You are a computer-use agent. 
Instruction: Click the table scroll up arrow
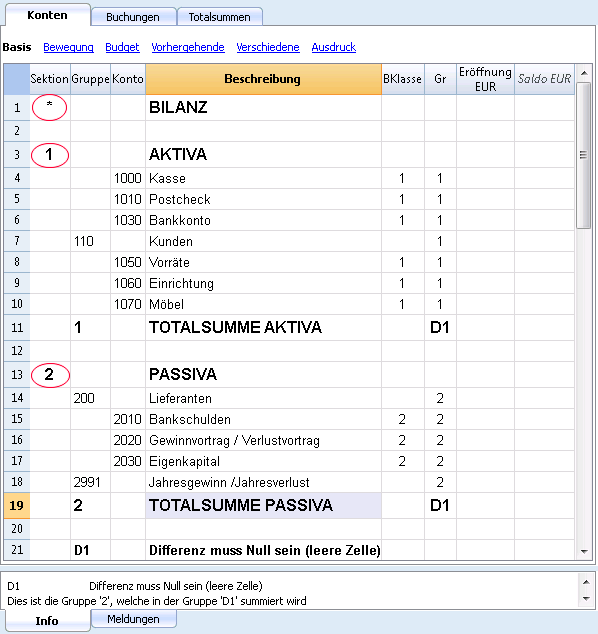pyautogui.click(x=584, y=73)
